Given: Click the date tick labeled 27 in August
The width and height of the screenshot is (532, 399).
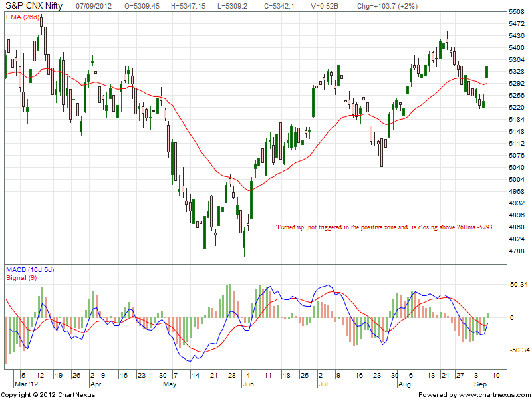Looking at the screenshot, I should (x=460, y=375).
